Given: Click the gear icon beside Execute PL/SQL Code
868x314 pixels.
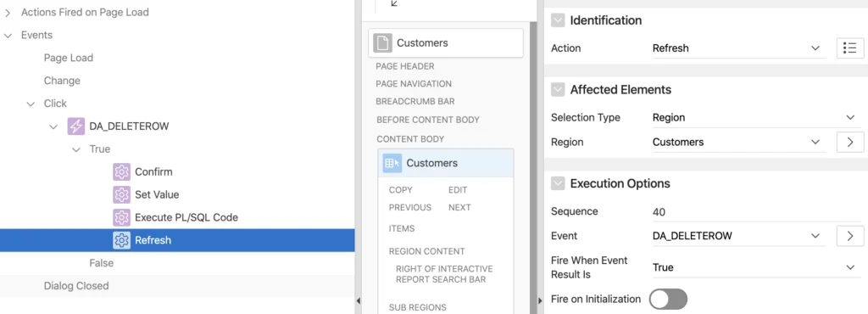Looking at the screenshot, I should pyautogui.click(x=121, y=217).
